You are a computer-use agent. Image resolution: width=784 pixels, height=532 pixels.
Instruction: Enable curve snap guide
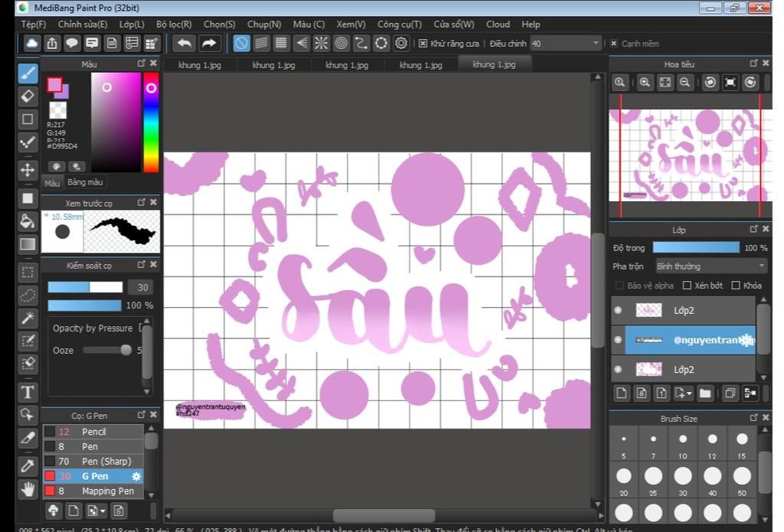[361, 44]
